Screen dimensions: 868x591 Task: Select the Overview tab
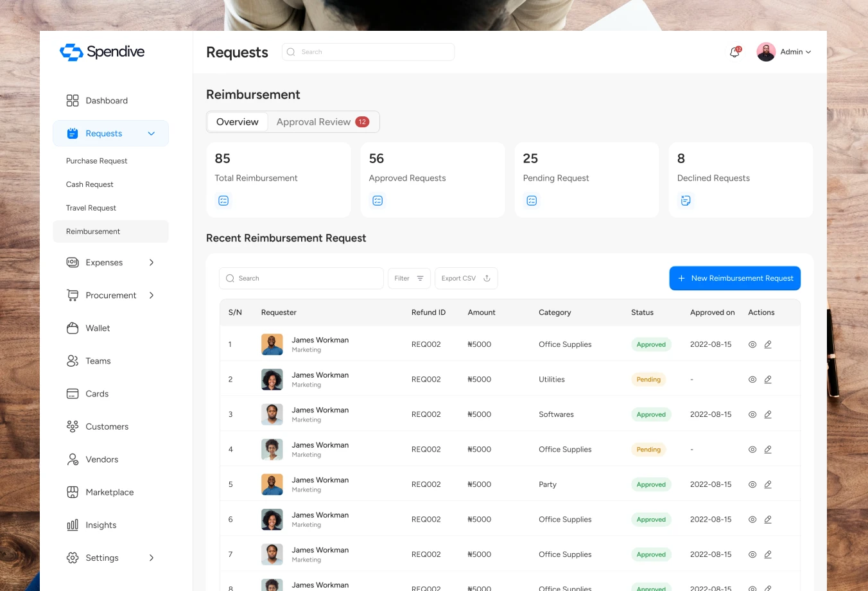click(237, 122)
